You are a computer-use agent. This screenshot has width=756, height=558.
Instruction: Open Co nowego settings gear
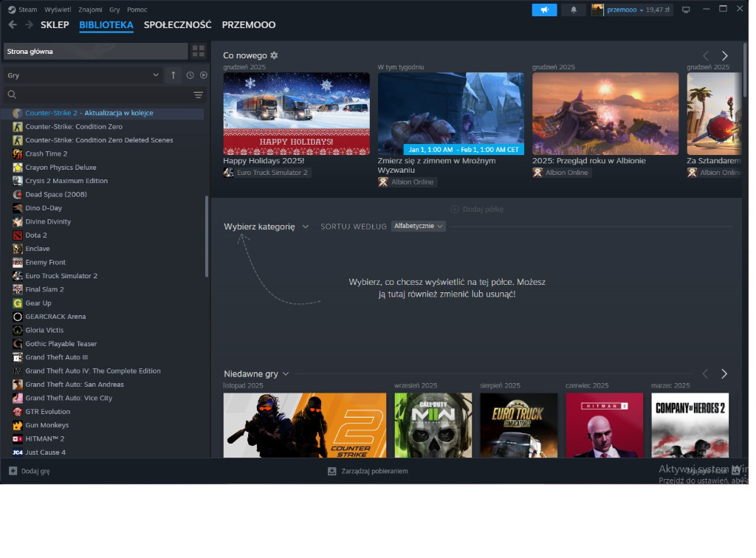pos(274,55)
